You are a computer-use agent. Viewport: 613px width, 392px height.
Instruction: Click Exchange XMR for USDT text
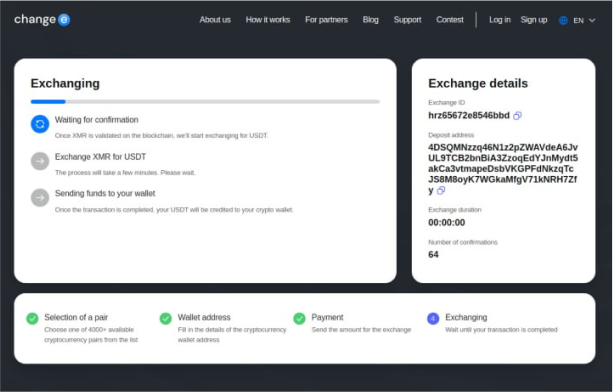[x=100, y=157]
